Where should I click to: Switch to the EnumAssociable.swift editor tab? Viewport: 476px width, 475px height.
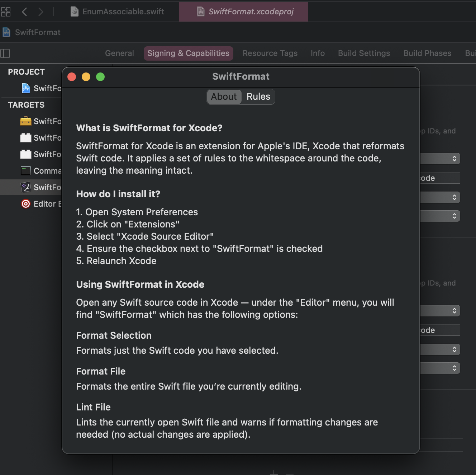pyautogui.click(x=118, y=12)
